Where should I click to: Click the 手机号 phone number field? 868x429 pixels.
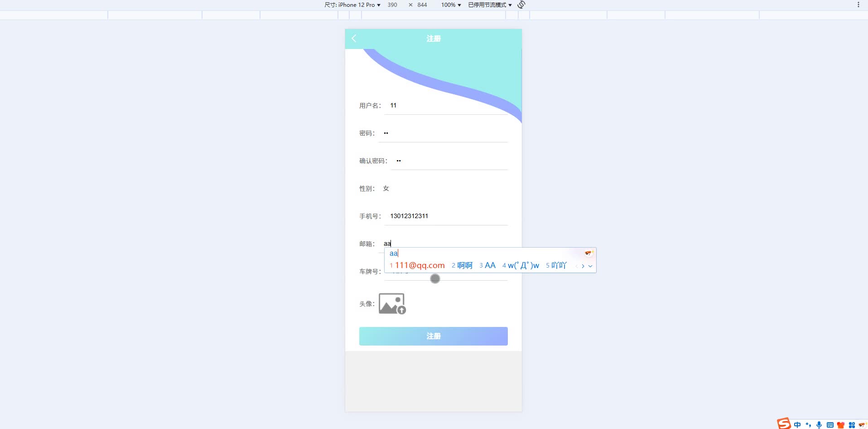tap(446, 216)
